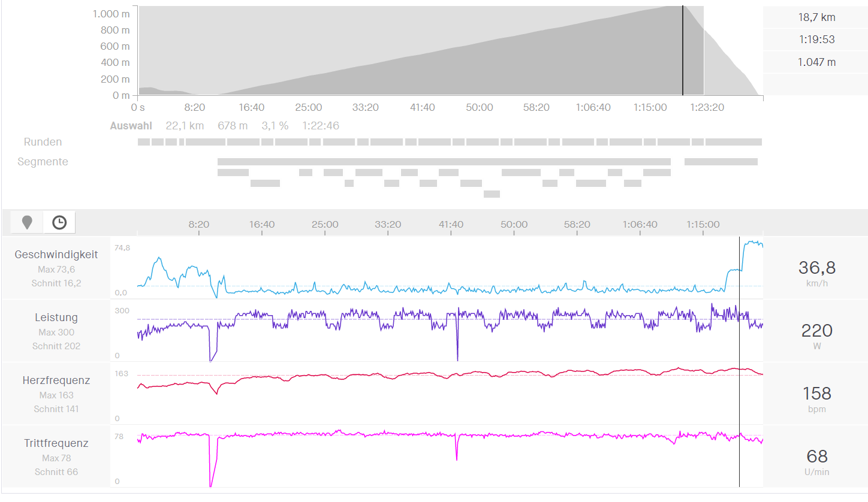The height and width of the screenshot is (502, 868).
Task: Click the 18,7 km distance readout
Action: coord(816,17)
